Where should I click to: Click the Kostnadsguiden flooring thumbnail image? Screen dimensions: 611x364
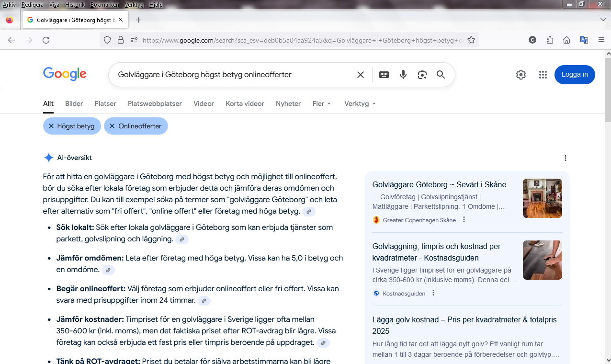point(542,260)
